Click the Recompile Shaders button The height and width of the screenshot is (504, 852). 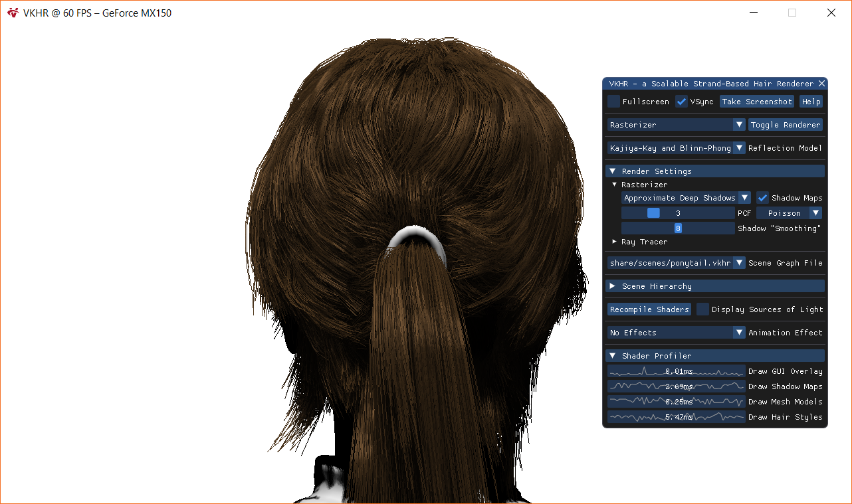[649, 309]
